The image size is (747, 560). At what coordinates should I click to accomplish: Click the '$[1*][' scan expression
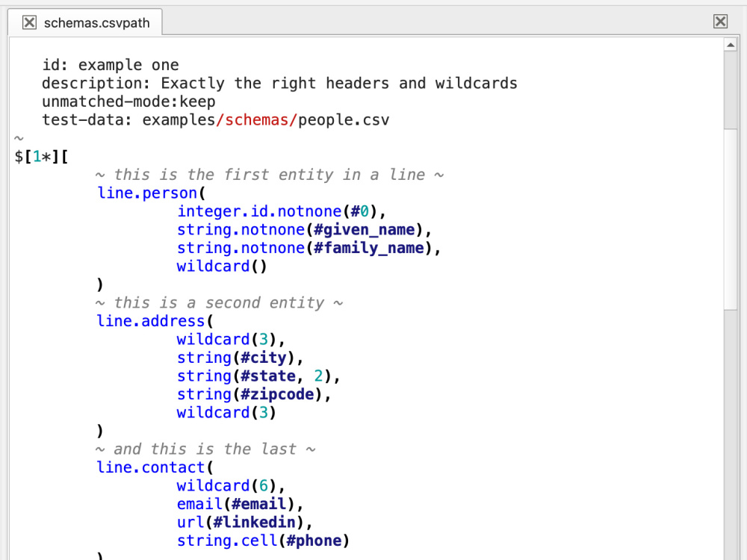[41, 156]
